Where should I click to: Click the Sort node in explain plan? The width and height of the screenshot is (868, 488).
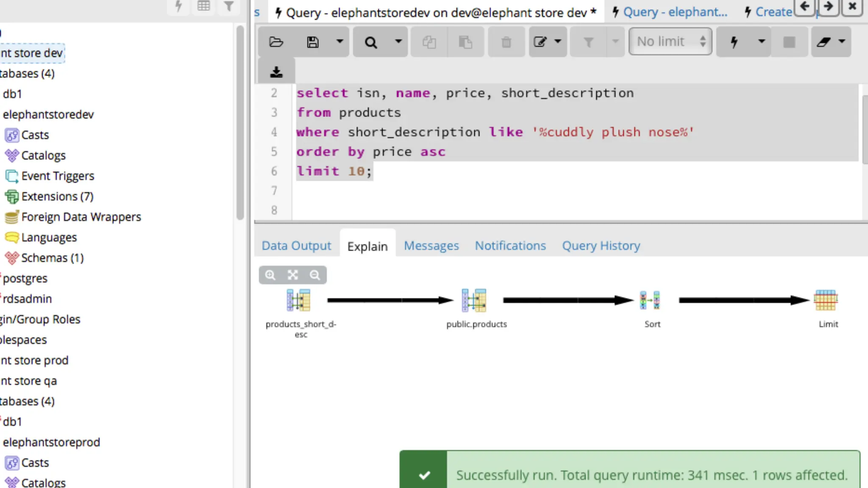(650, 300)
